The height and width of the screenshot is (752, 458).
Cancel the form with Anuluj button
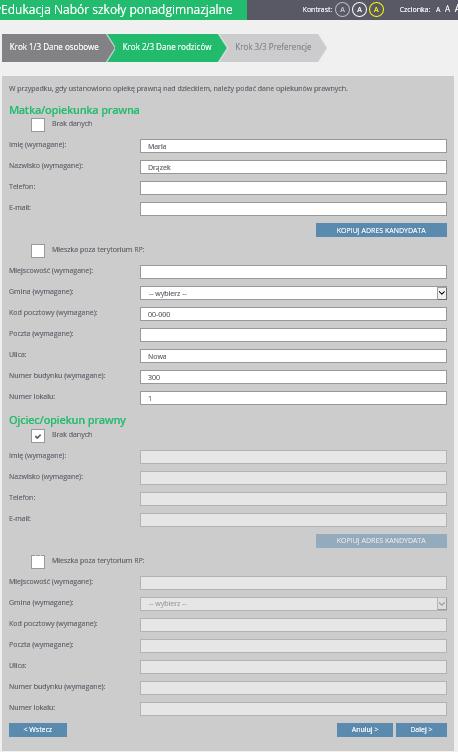364,729
